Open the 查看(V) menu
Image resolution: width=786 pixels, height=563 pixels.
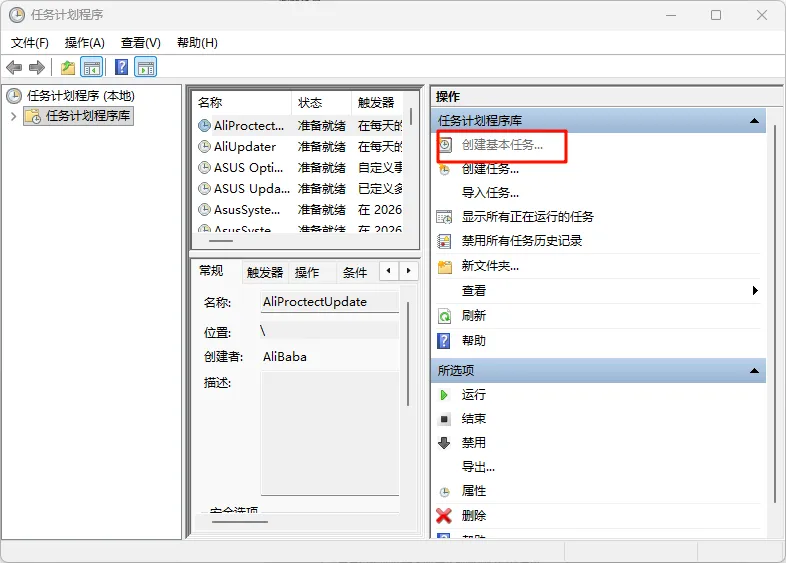pos(141,43)
